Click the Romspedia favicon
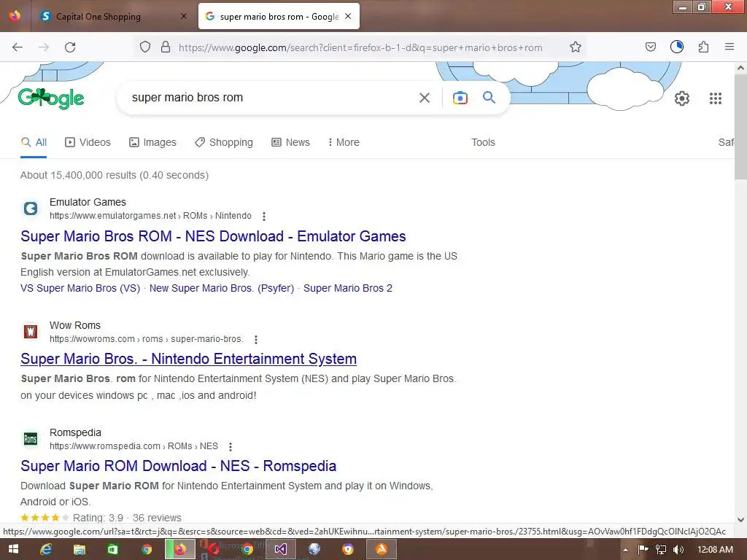The image size is (747, 560). (x=31, y=438)
